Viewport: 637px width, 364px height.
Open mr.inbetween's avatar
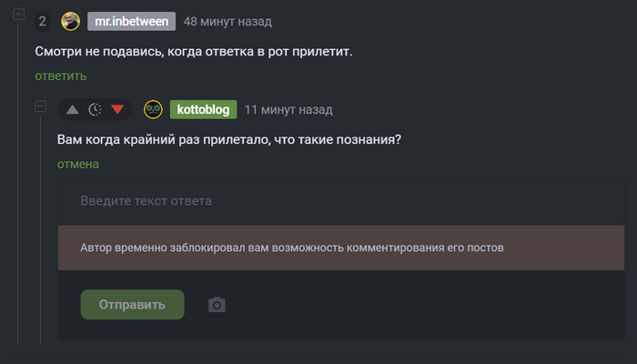pos(70,21)
